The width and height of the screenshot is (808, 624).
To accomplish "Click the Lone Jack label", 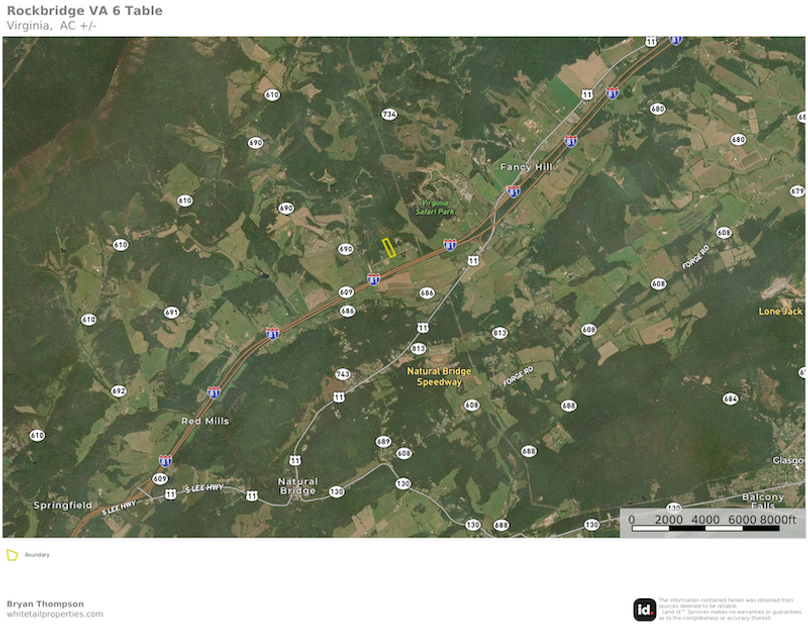I will (780, 311).
